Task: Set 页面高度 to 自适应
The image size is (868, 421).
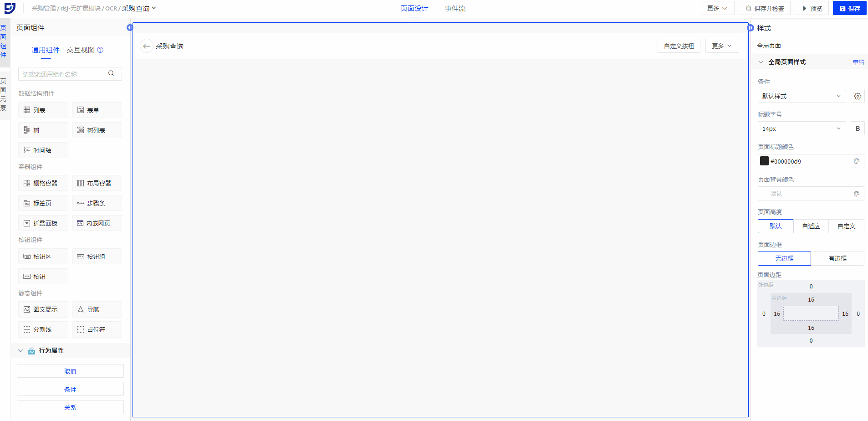Action: (x=811, y=226)
